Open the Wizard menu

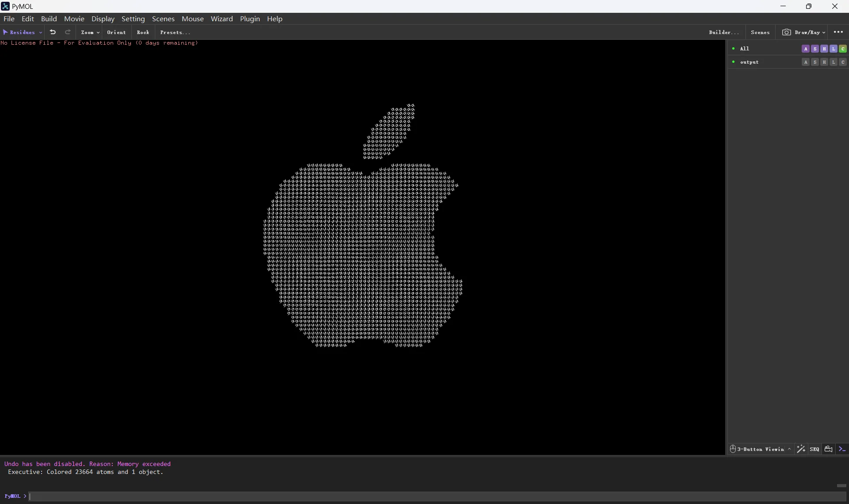pyautogui.click(x=222, y=19)
